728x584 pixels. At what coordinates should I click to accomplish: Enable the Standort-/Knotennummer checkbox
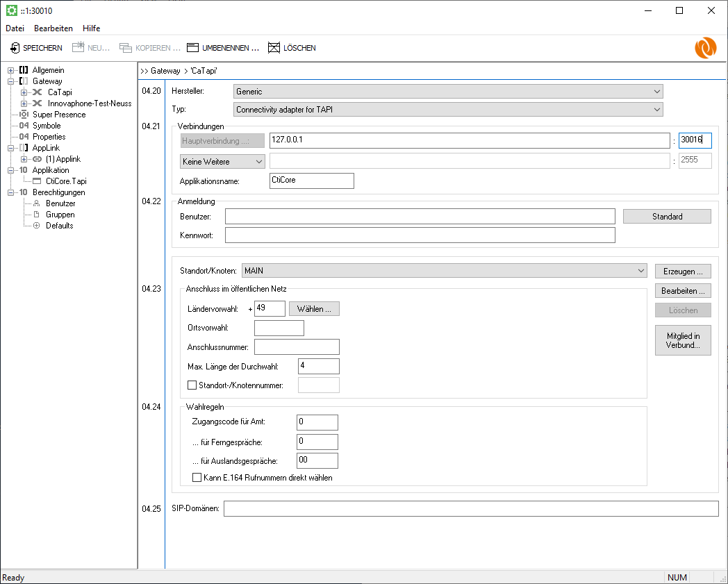192,385
